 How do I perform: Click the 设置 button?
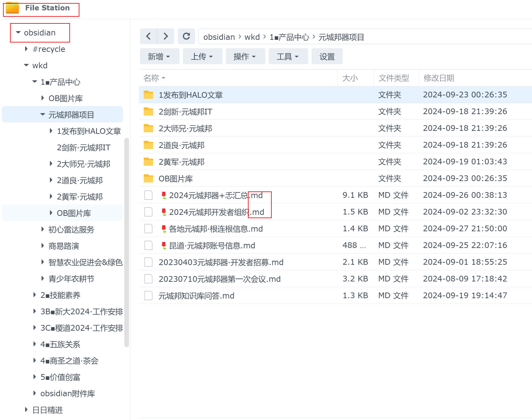point(327,57)
